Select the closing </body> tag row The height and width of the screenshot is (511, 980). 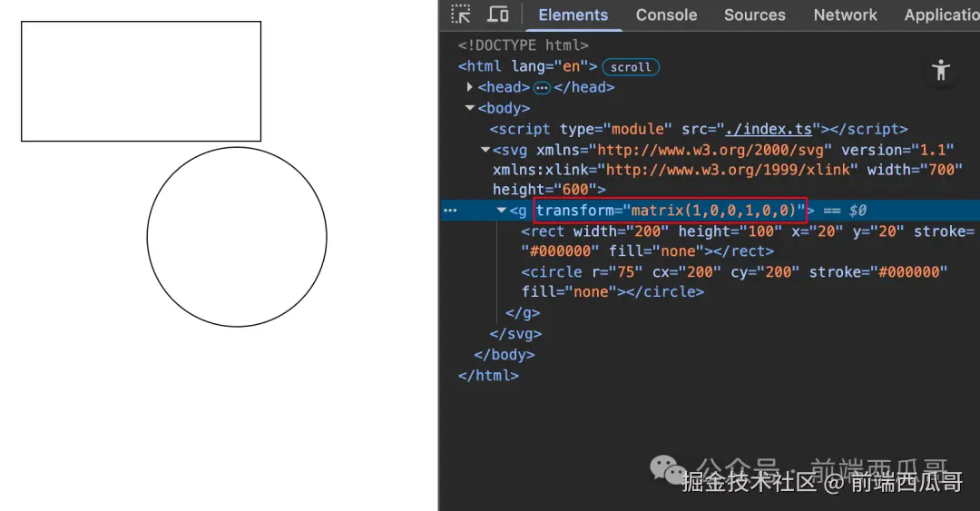pos(505,355)
